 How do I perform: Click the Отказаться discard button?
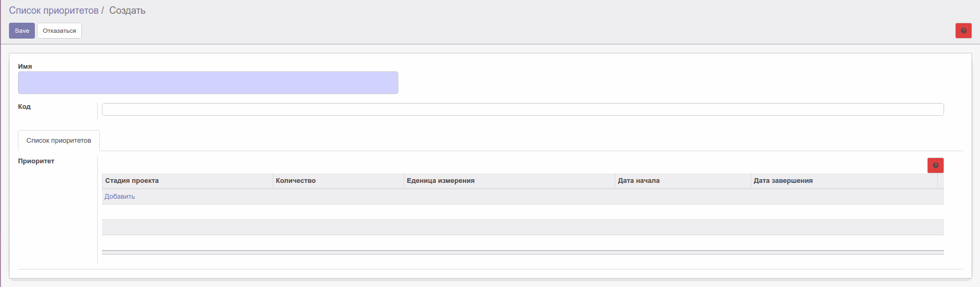(59, 31)
